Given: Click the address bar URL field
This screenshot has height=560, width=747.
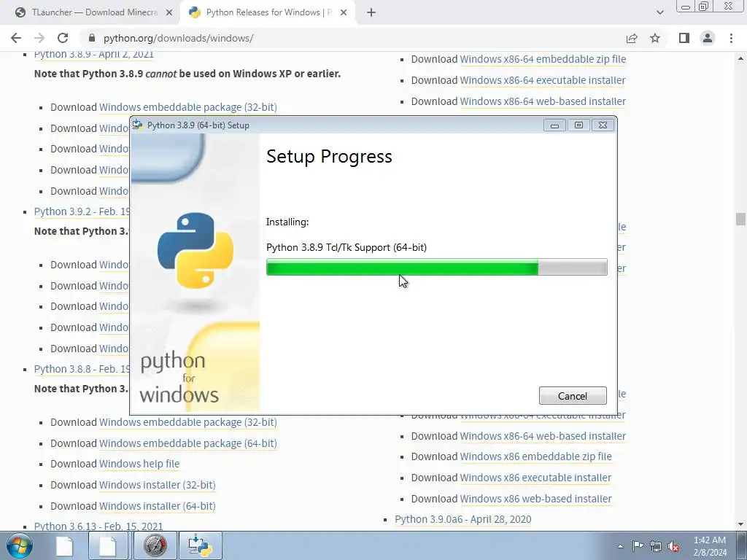Looking at the screenshot, I should coord(352,38).
